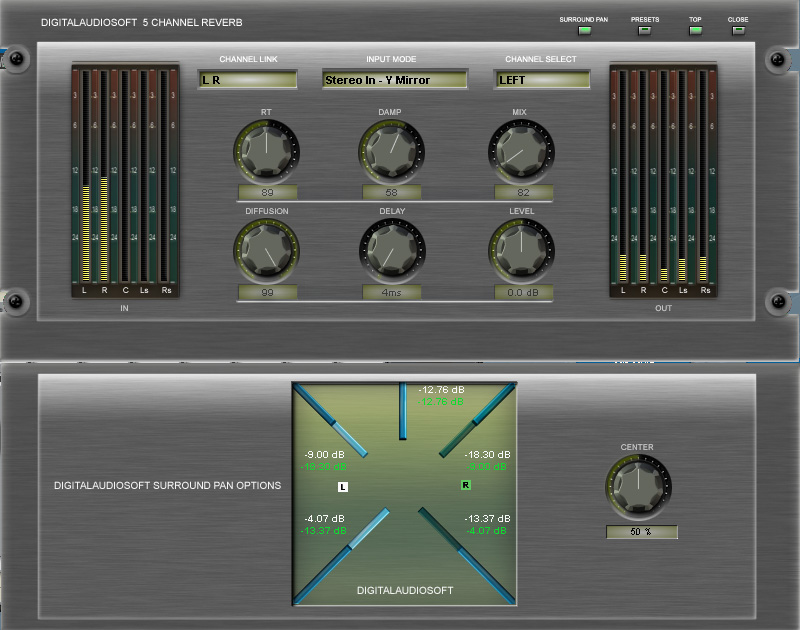Click the bottom-left speaker bar in panner
Image resolution: width=800 pixels, height=630 pixels.
(x=342, y=556)
